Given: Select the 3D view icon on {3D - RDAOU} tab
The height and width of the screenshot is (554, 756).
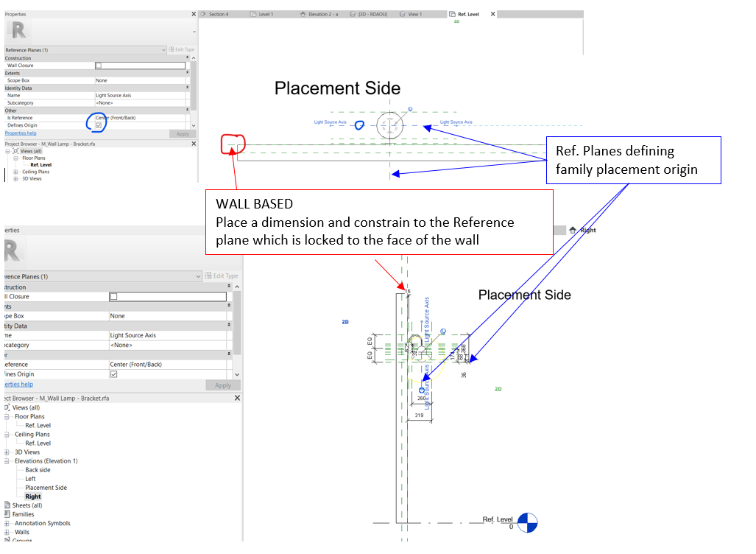Looking at the screenshot, I should [351, 13].
